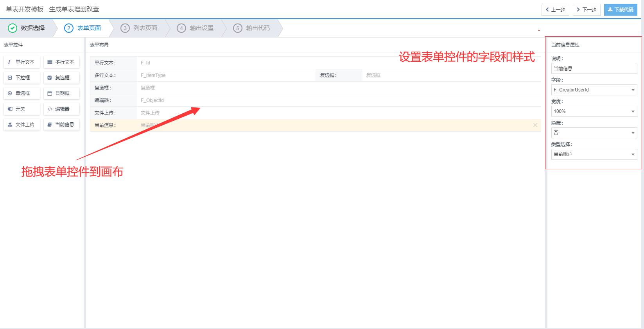
Task: Click the 下载代码 download button
Action: pyautogui.click(x=620, y=10)
